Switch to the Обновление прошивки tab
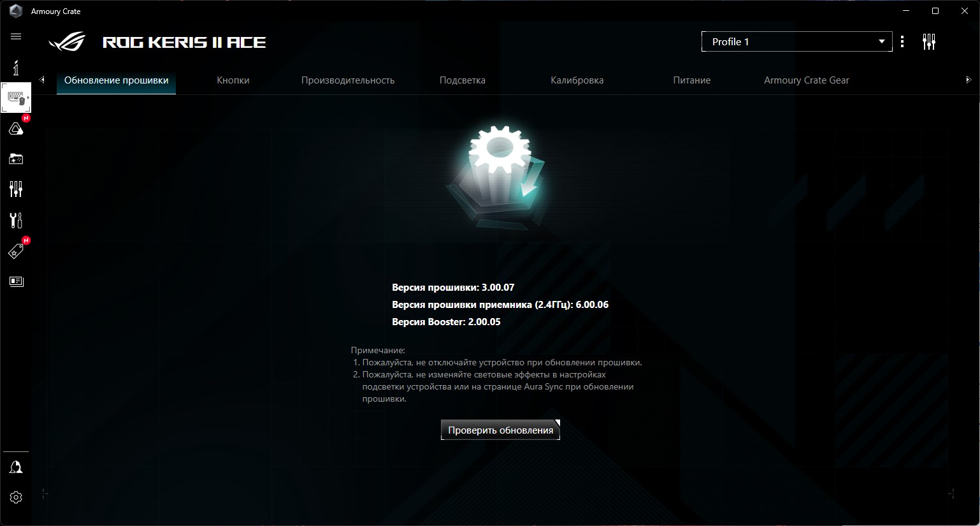Image resolution: width=980 pixels, height=526 pixels. (116, 80)
